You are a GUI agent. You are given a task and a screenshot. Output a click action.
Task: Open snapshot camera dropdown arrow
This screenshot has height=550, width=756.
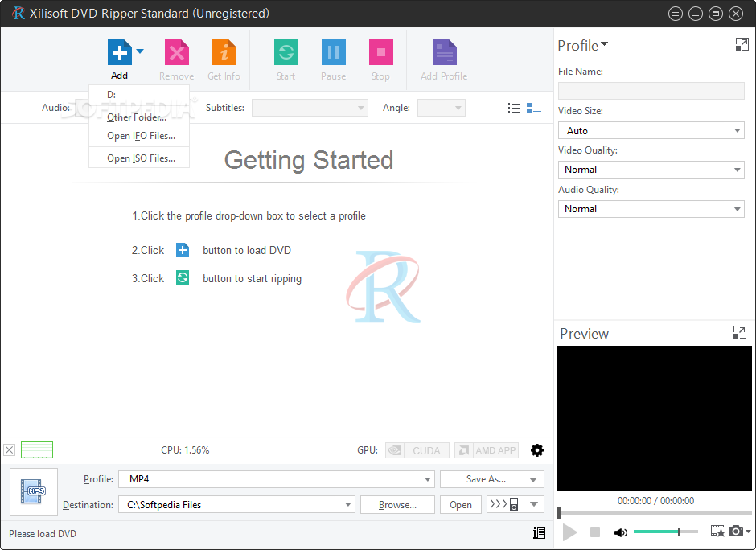coord(748,532)
